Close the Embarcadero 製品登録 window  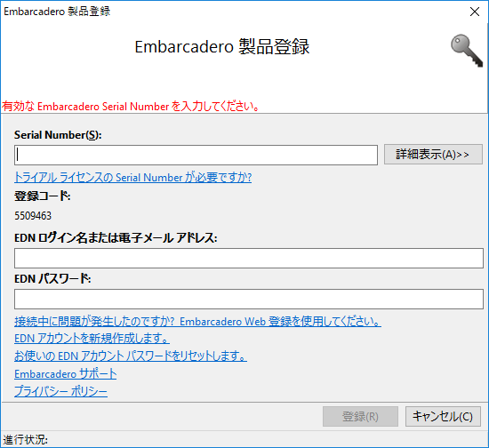tap(475, 12)
